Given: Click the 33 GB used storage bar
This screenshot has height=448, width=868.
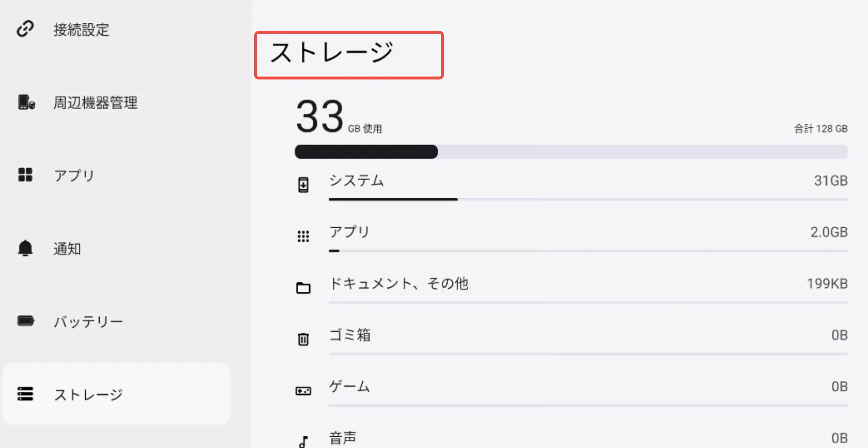Looking at the screenshot, I should click(571, 152).
